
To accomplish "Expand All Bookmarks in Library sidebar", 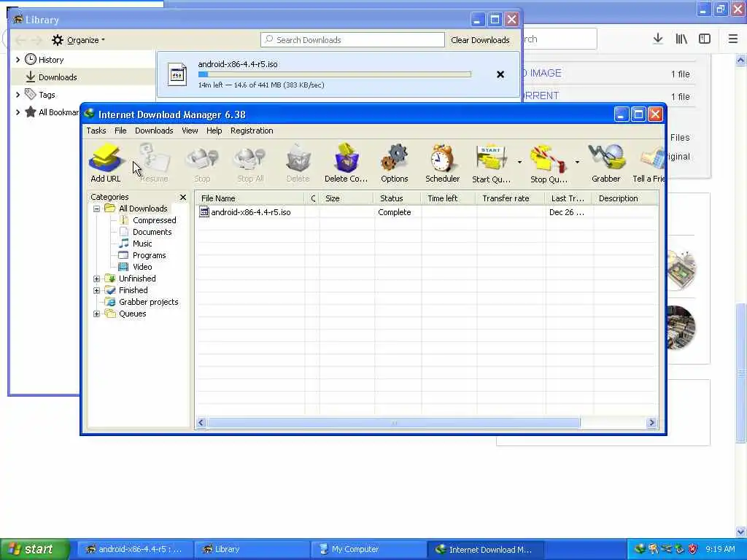I will [x=18, y=112].
